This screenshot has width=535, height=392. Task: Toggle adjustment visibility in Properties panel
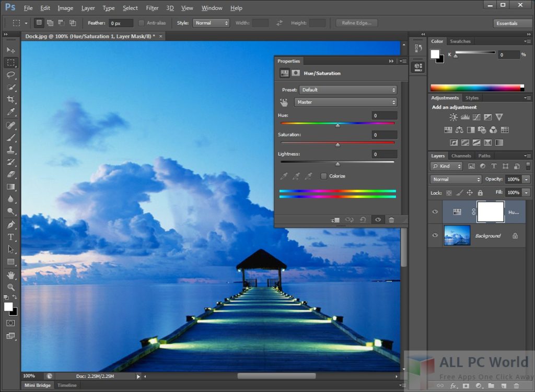pos(378,220)
